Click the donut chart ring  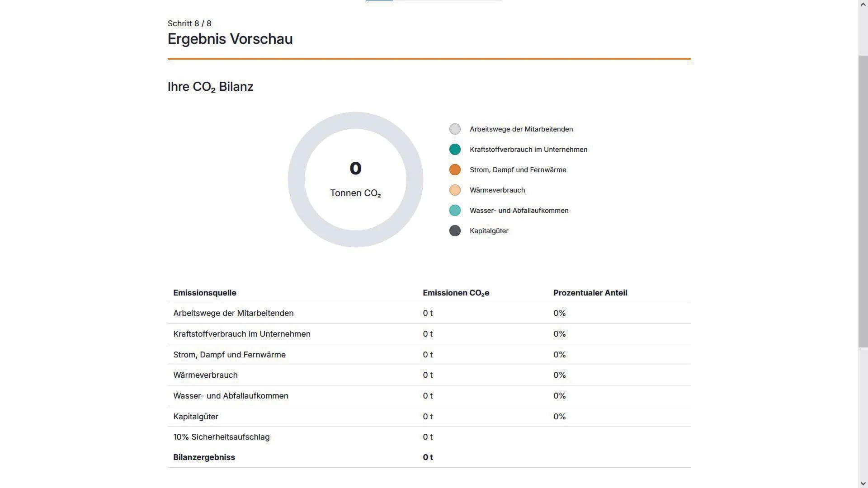pyautogui.click(x=297, y=180)
